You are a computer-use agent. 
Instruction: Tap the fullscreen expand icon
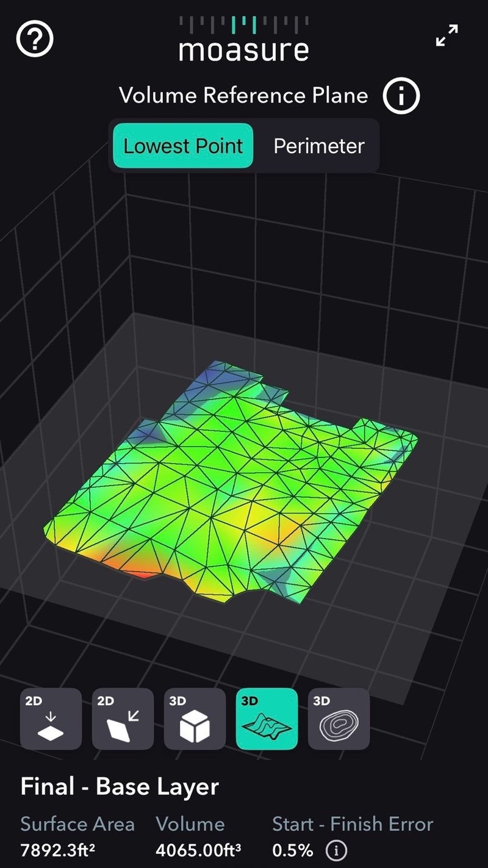[x=447, y=35]
